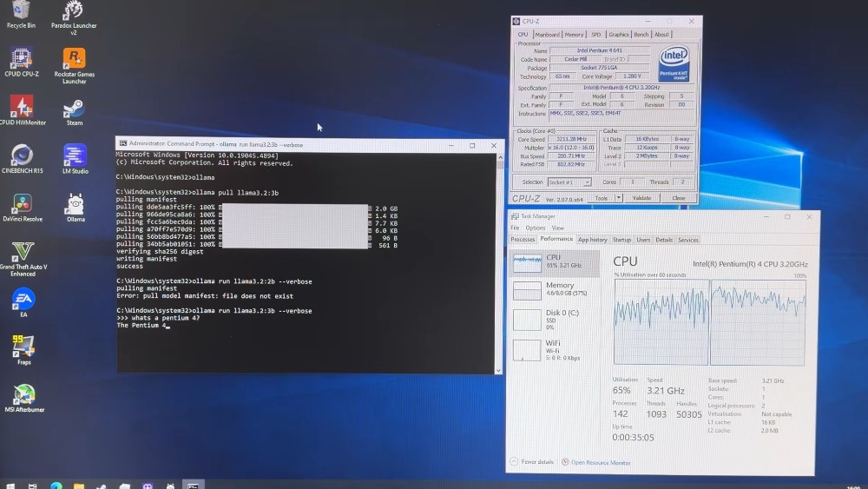
Task: Click the 3211.28 MHz Core Speed value
Action: (x=571, y=140)
